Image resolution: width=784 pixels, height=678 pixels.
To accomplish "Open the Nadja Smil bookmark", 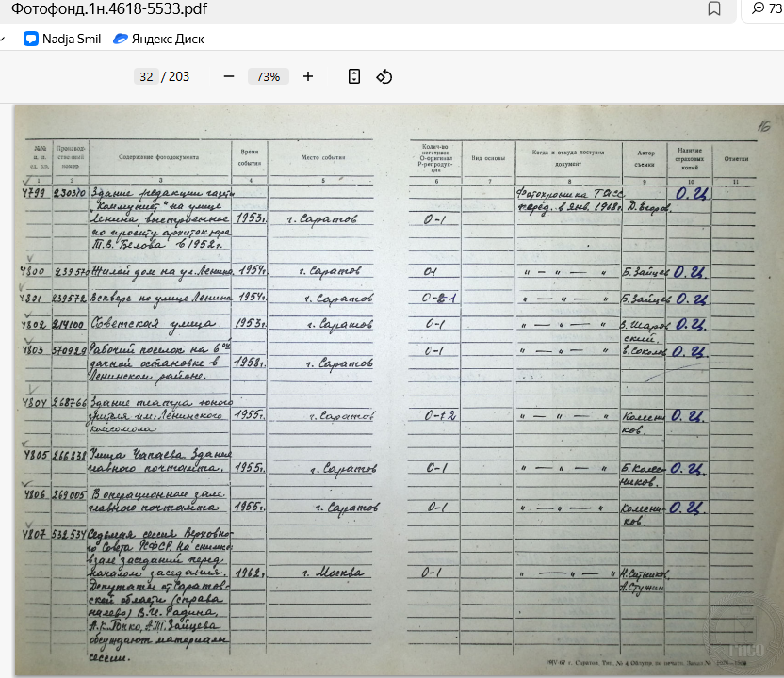I will pos(62,39).
